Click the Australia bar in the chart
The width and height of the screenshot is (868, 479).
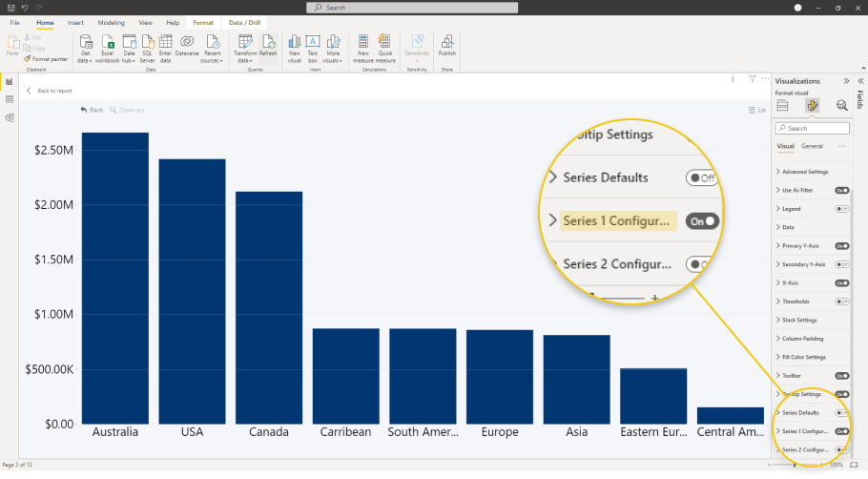tap(114, 277)
